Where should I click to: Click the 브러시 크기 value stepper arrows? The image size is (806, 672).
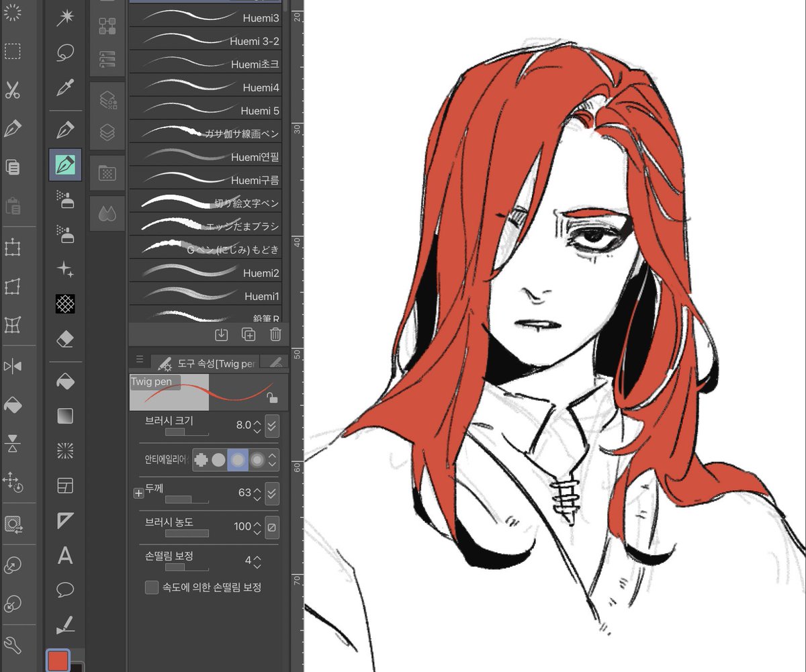(257, 426)
